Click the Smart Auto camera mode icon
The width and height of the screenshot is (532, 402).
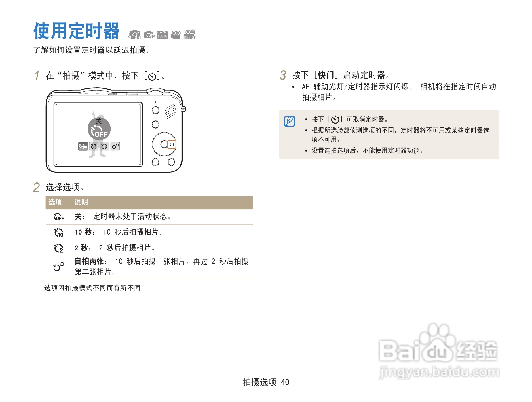[134, 34]
